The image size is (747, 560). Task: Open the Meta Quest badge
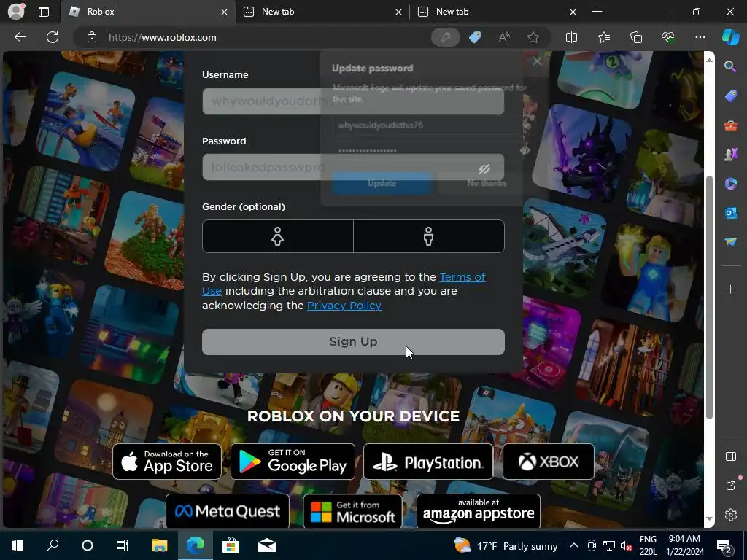pos(228,511)
